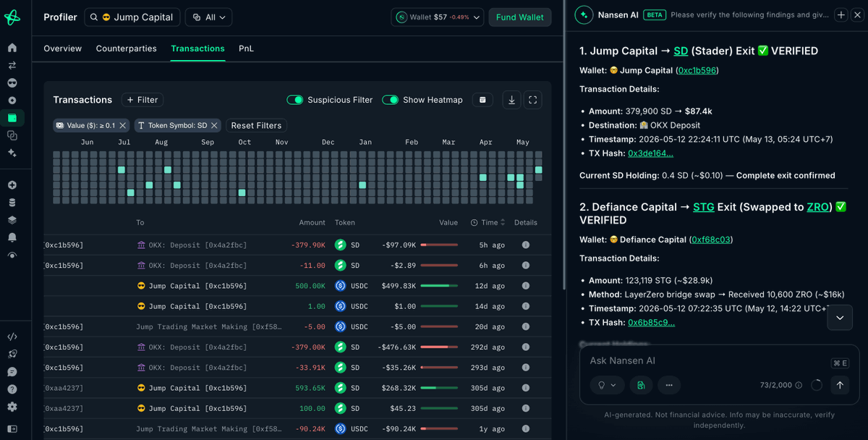Open the active green Profiler sidebar icon
868x440 pixels.
click(12, 118)
